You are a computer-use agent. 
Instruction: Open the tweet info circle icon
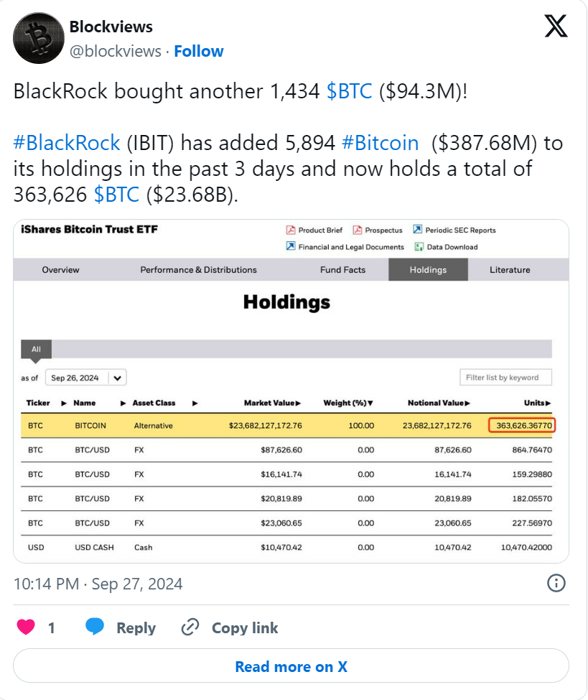(556, 583)
